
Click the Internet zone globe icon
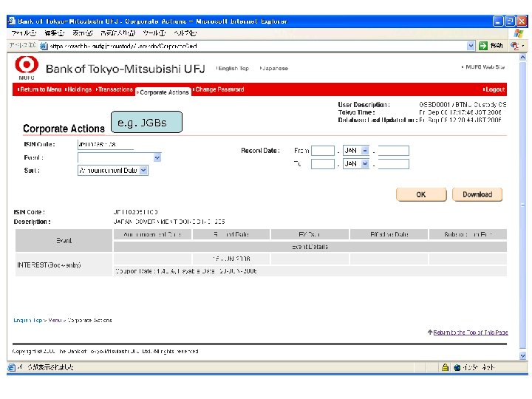point(457,367)
